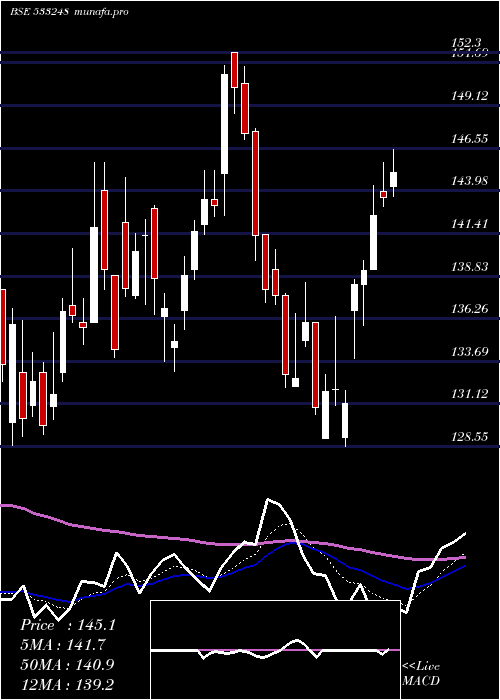
Task: Select the 133.69 price level label
Action: tap(470, 351)
